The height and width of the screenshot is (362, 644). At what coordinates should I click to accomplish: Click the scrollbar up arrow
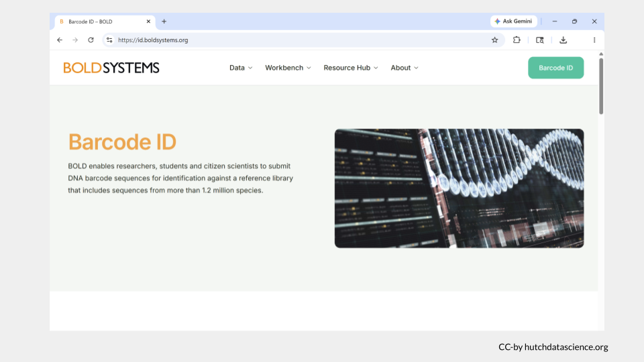[601, 54]
